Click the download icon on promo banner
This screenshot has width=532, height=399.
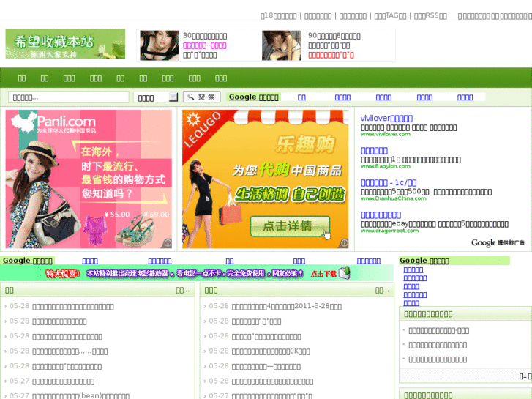tap(344, 272)
